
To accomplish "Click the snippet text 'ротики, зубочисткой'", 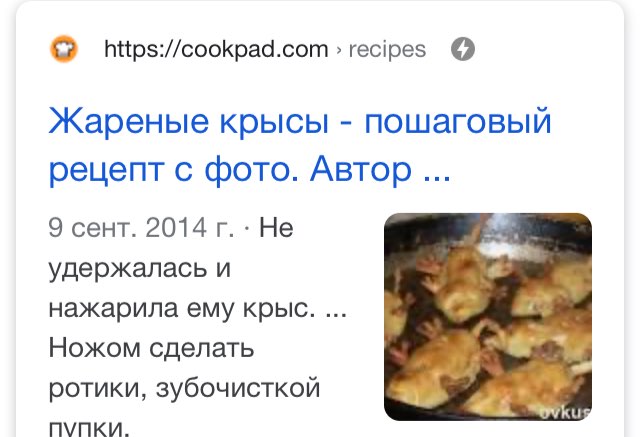I will 184,388.
